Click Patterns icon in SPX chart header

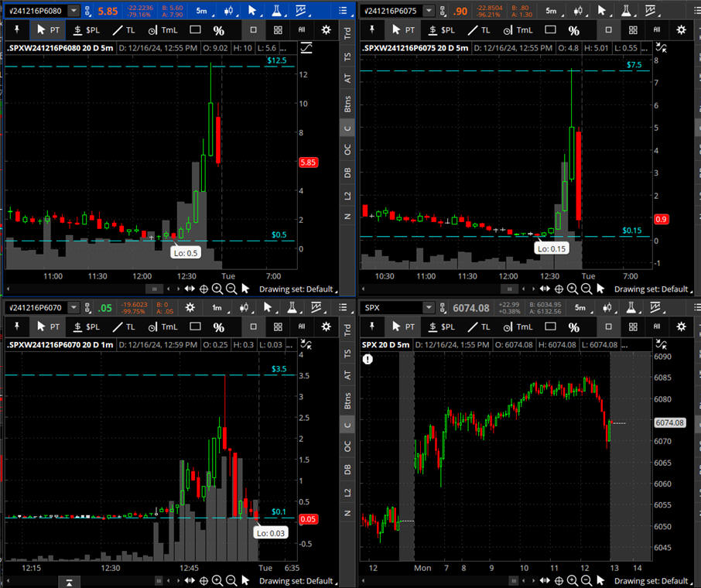point(655,308)
